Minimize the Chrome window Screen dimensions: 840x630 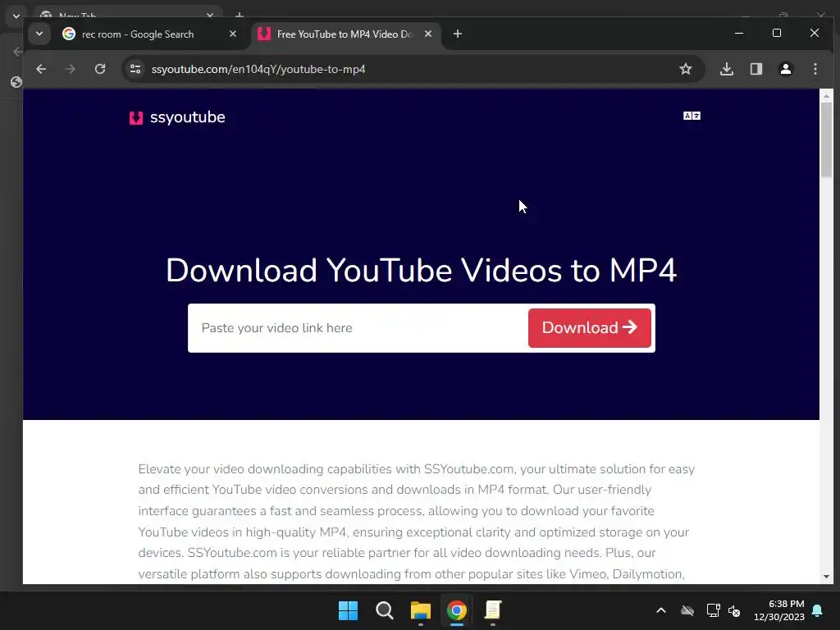(739, 33)
